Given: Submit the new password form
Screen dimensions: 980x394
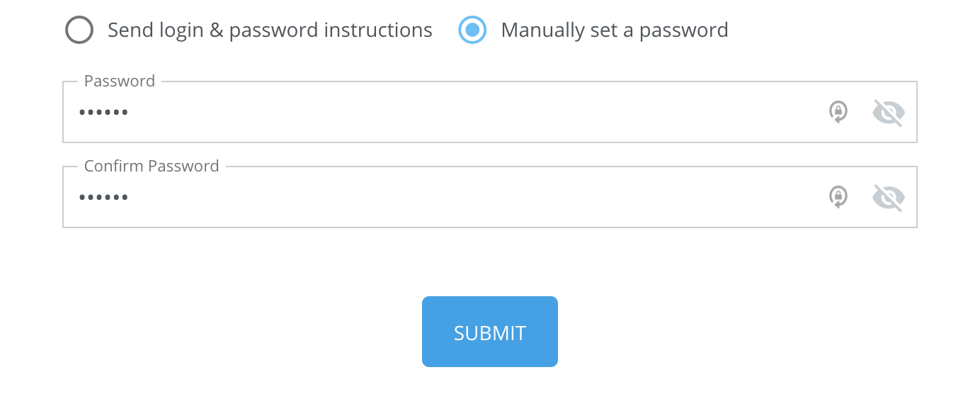Looking at the screenshot, I should 490,332.
